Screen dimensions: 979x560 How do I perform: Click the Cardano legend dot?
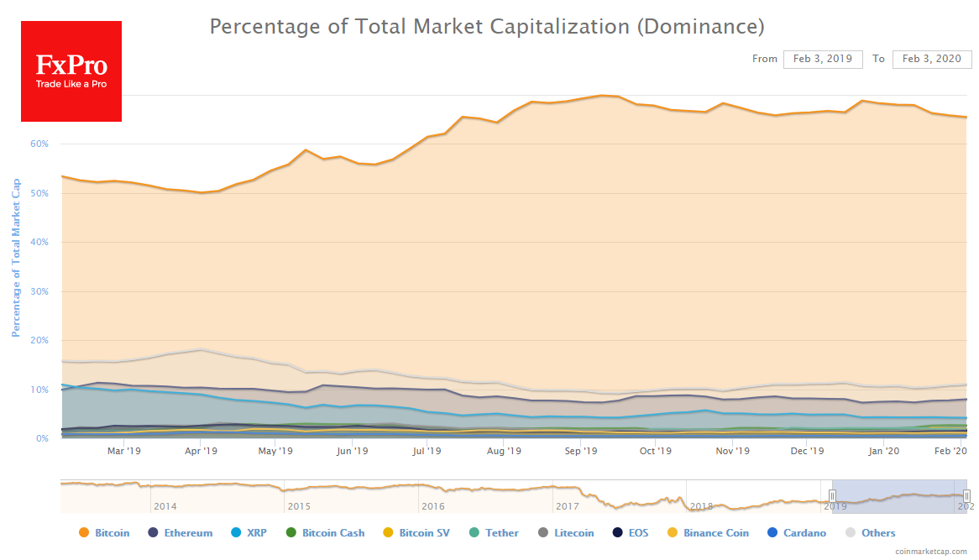click(772, 533)
